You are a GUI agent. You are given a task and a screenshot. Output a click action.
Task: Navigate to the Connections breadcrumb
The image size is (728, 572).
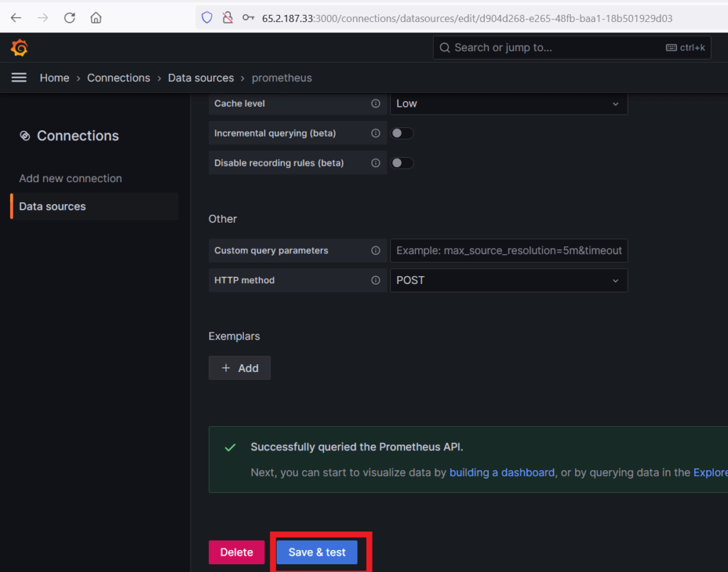(x=119, y=78)
